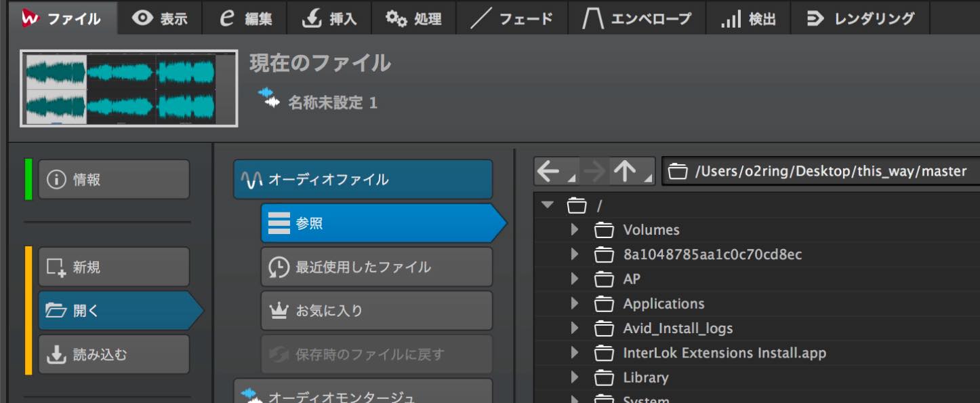Image resolution: width=980 pixels, height=403 pixels.
Task: Click the open-folder icon in 開く
Action: coord(56,311)
